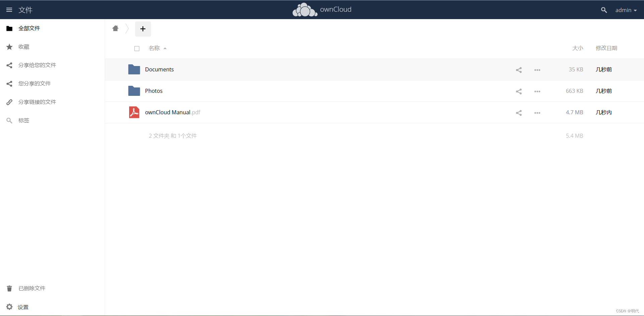
Task: Click the PDF icon of ownCloud Manual
Action: click(x=134, y=112)
